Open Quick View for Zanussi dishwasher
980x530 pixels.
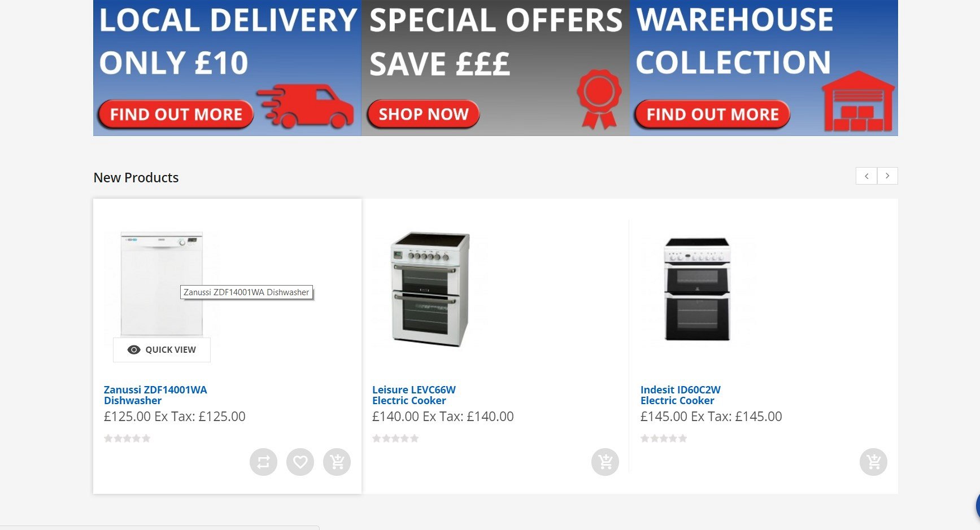pos(162,350)
